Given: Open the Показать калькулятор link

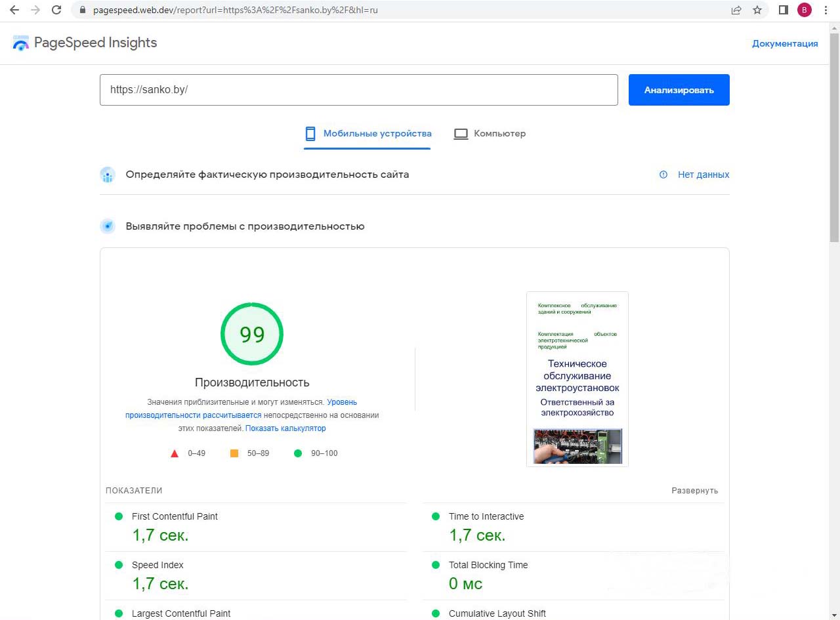Looking at the screenshot, I should [285, 428].
